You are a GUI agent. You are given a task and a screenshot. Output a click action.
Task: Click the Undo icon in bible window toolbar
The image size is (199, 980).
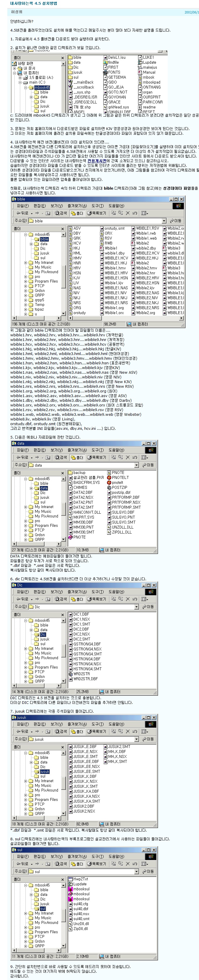pyautogui.click(x=135, y=213)
